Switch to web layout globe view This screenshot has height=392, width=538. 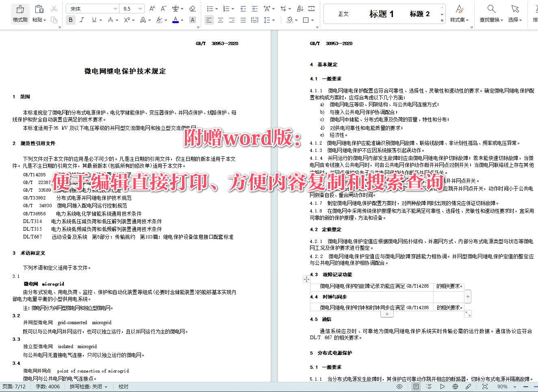pyautogui.click(x=456, y=387)
